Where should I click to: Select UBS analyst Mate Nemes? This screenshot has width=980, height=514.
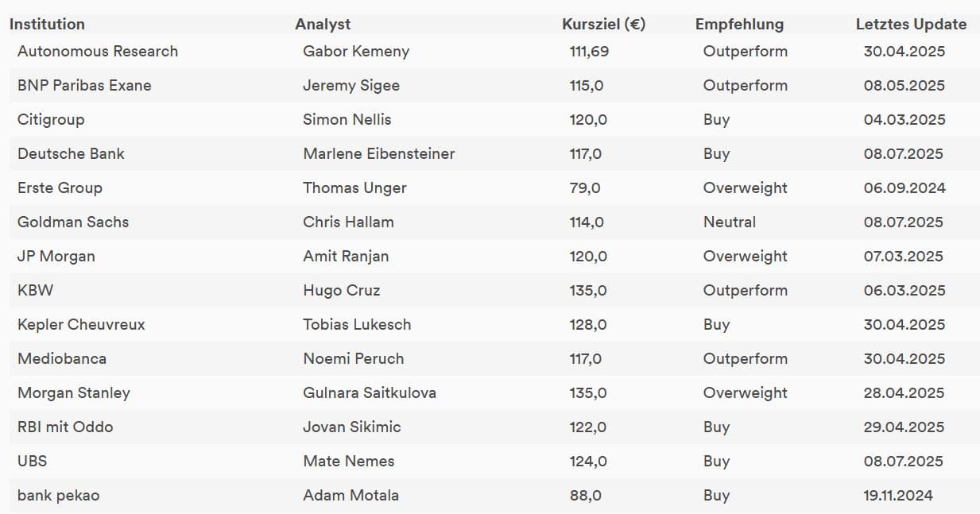pyautogui.click(x=349, y=461)
